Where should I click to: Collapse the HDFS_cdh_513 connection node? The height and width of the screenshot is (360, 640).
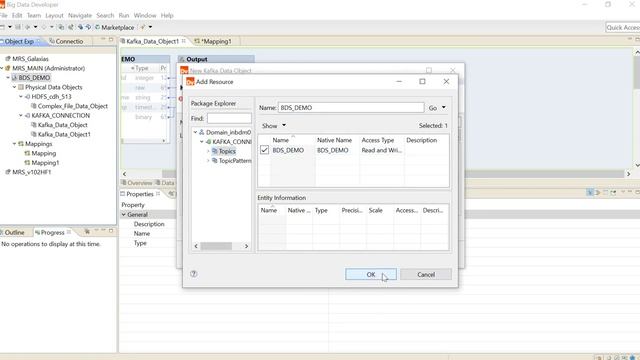pyautogui.click(x=21, y=96)
